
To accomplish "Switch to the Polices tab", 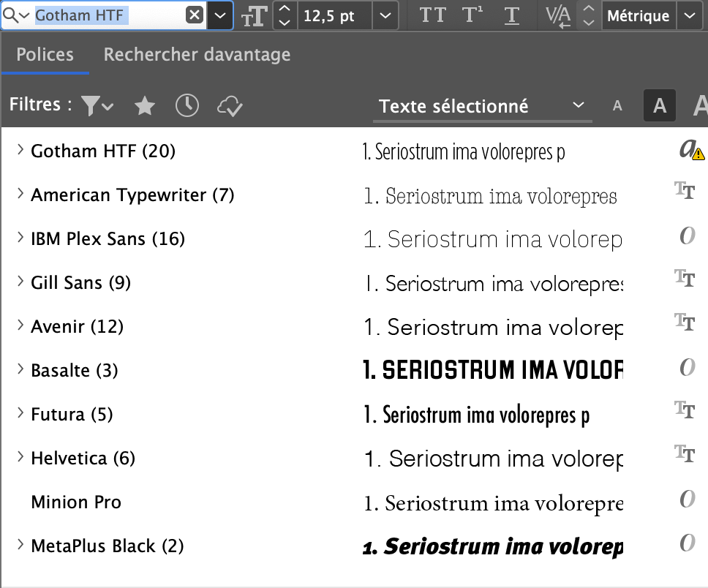I will point(45,55).
